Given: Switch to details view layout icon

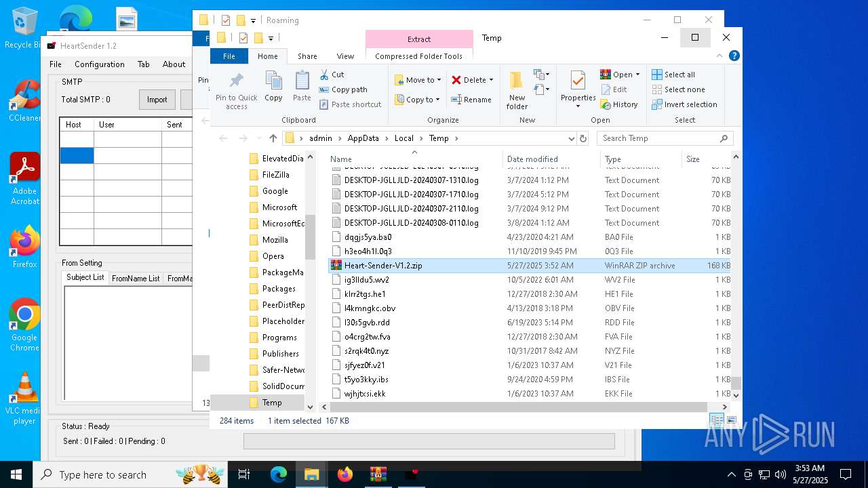Looking at the screenshot, I should pyautogui.click(x=717, y=421).
